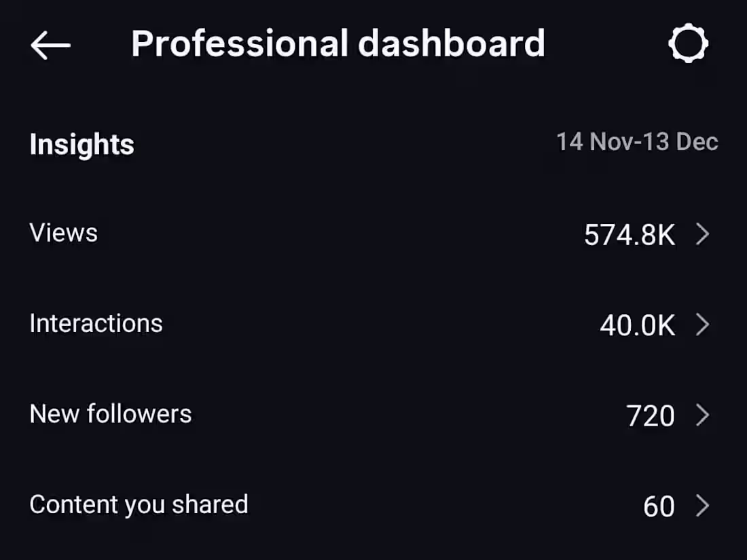Click the chevron next to Views
747x560 pixels.
click(x=704, y=234)
